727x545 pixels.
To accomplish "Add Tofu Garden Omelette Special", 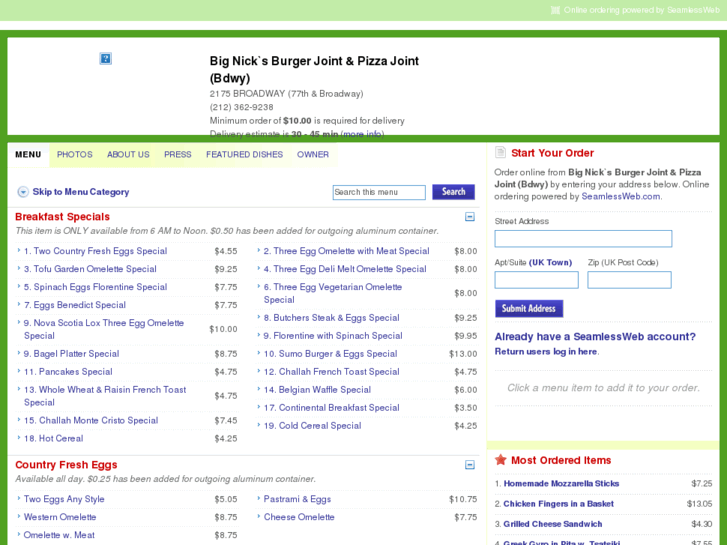I will pyautogui.click(x=90, y=269).
